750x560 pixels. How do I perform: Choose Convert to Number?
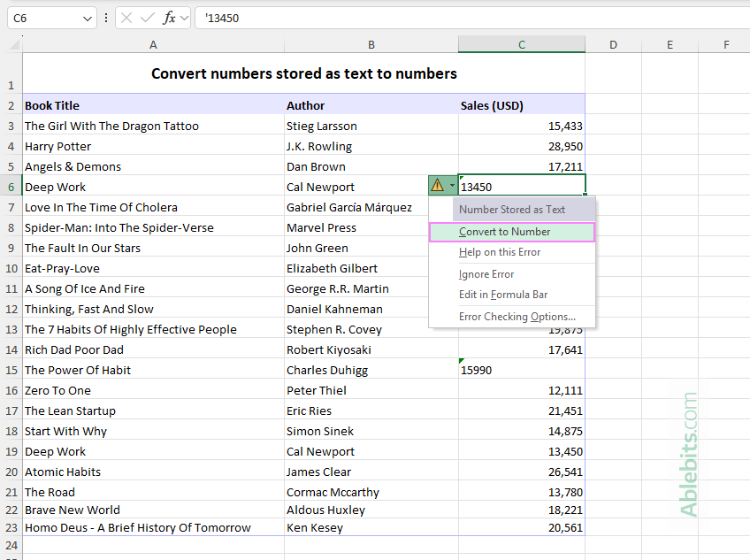pos(512,232)
